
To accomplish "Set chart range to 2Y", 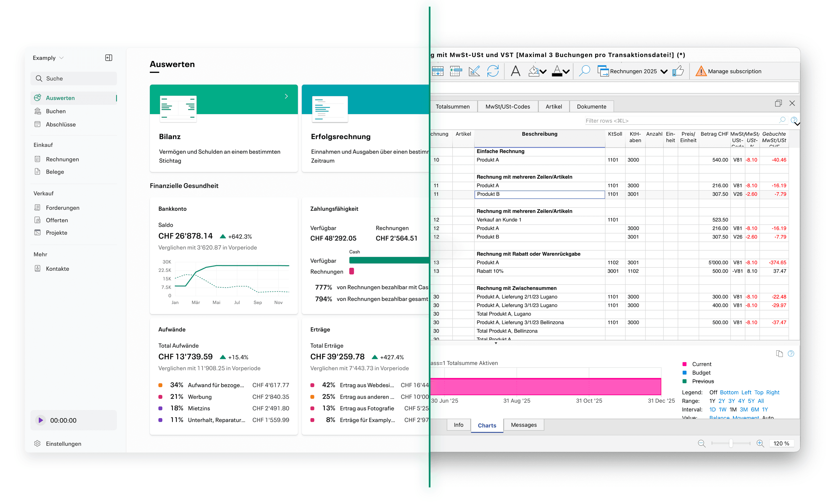I will (721, 401).
